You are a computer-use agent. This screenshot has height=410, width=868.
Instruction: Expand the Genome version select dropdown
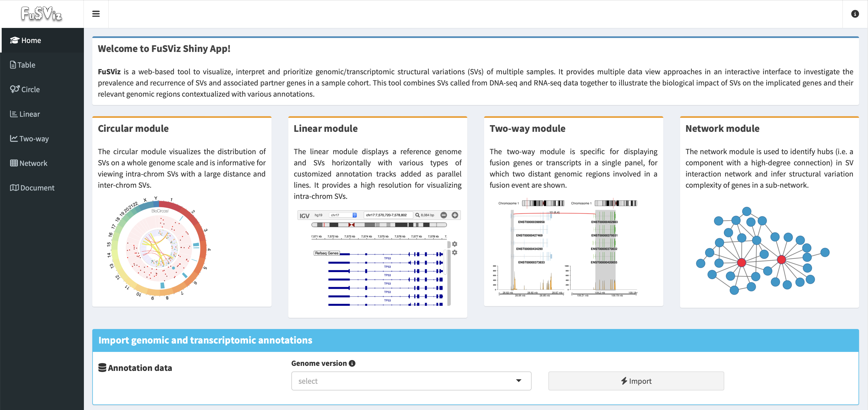[x=411, y=381]
